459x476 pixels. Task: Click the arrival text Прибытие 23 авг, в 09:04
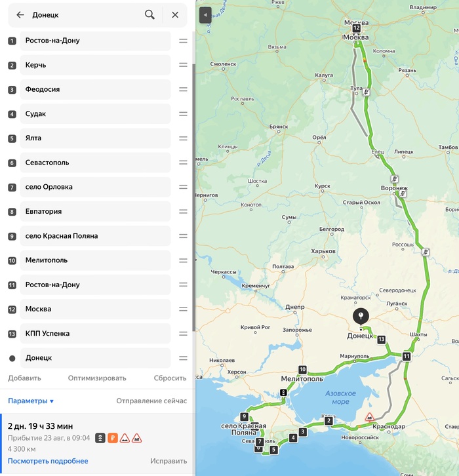pos(49,438)
